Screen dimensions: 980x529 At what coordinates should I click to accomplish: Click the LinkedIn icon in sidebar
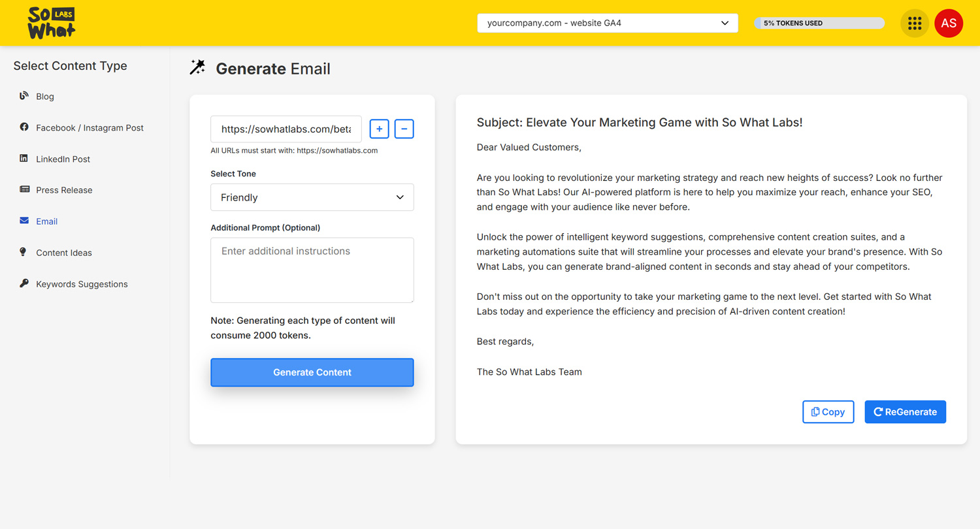(x=24, y=159)
